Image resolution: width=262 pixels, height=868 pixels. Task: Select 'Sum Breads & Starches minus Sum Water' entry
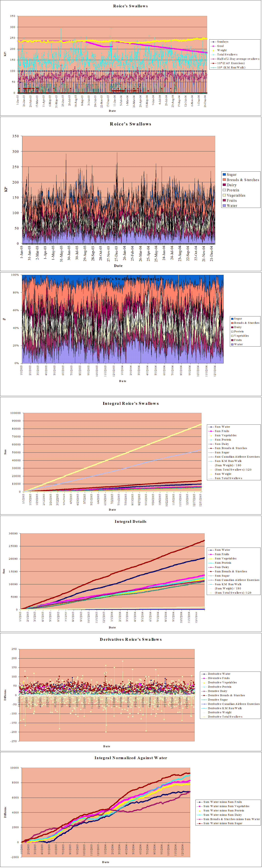point(231,819)
